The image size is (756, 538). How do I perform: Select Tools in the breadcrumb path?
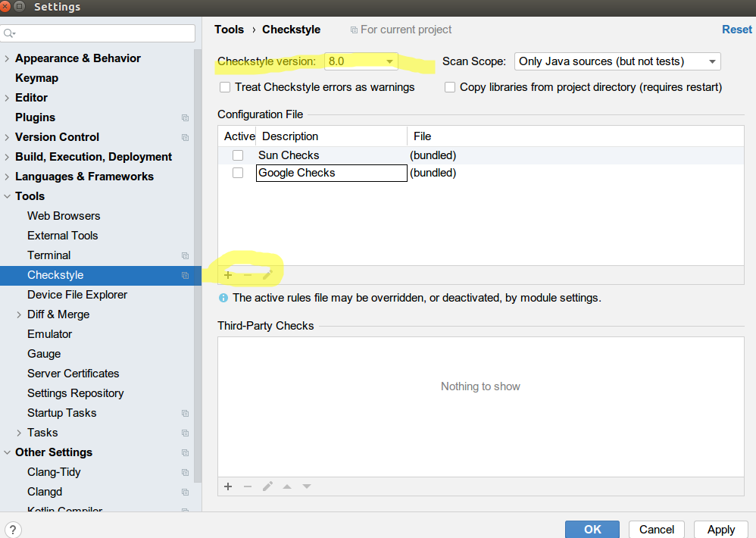coord(229,29)
